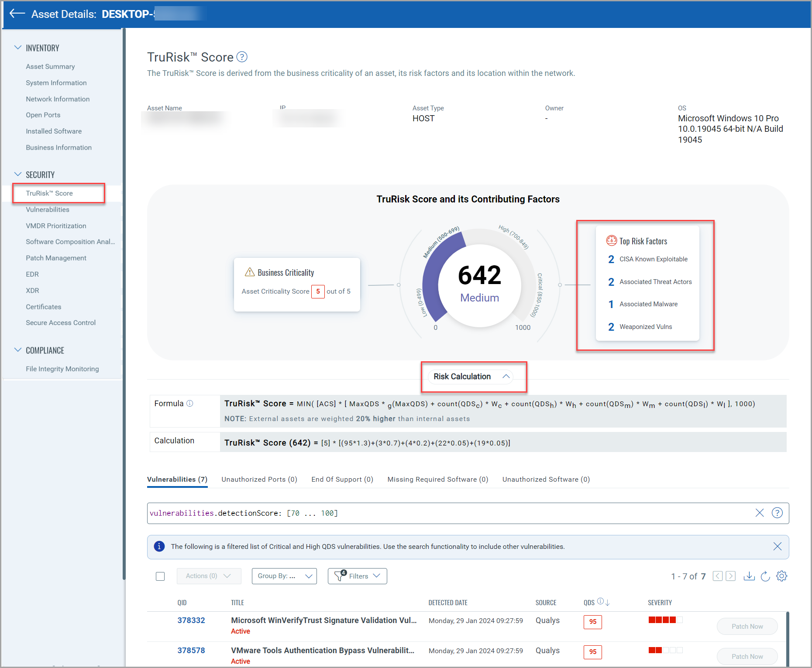Open Installed Software page

[54, 131]
